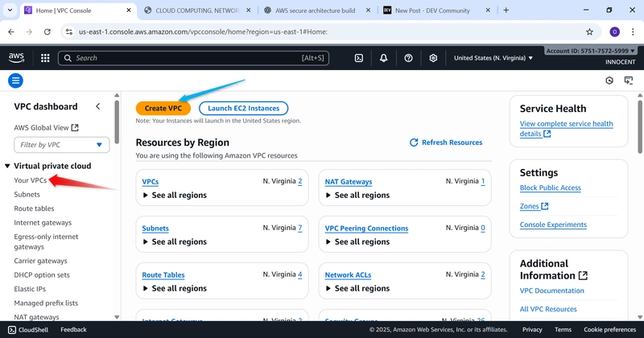The height and width of the screenshot is (338, 644).
Task: Expand See all regions under NAT Gateways
Action: pos(357,195)
